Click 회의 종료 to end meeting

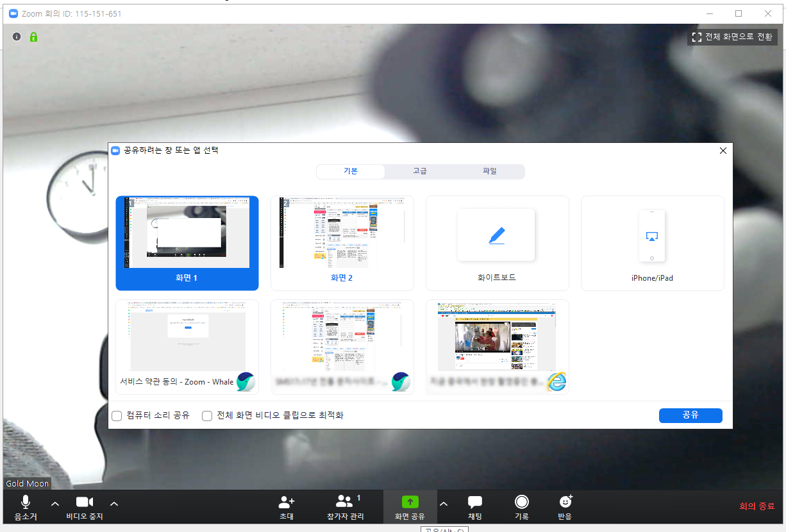pos(757,506)
